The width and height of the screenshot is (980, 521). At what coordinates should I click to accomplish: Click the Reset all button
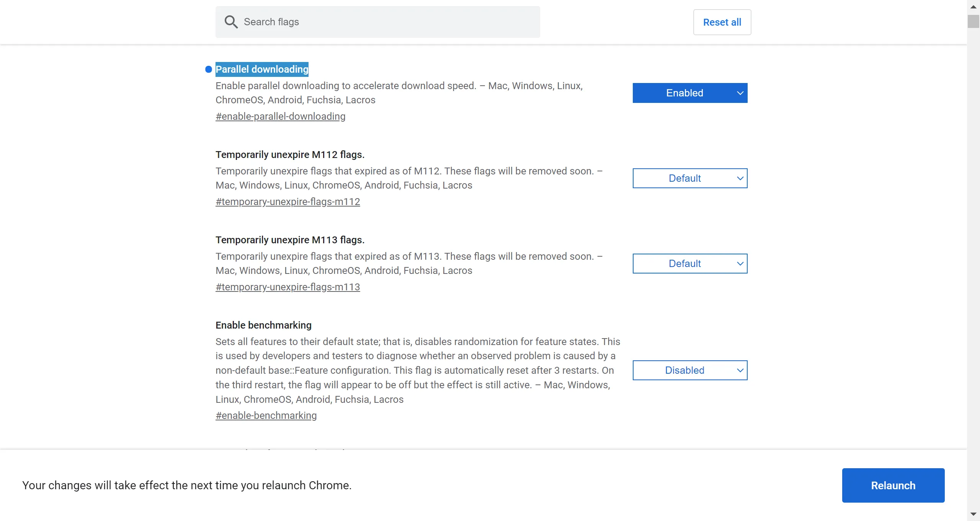tap(722, 22)
